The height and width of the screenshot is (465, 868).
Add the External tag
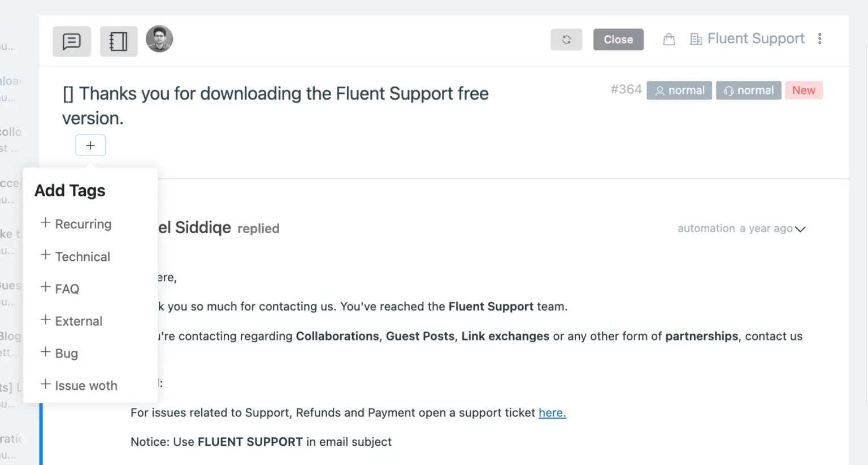[72, 321]
